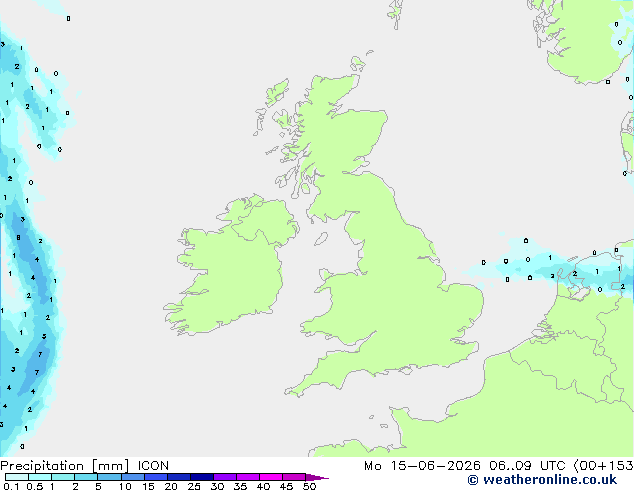Click the 25–30 mm navy legend swatch
634x490 pixels.
pyautogui.click(x=202, y=477)
